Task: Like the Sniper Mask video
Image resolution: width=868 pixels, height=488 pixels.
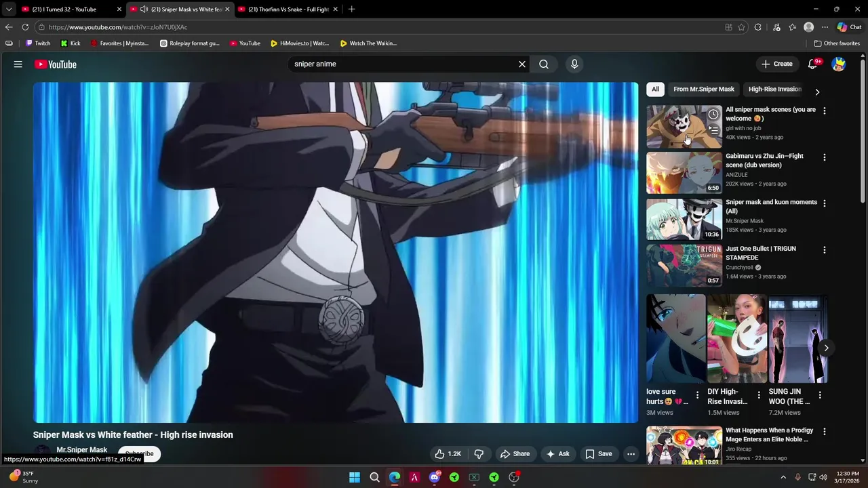Action: point(448,454)
